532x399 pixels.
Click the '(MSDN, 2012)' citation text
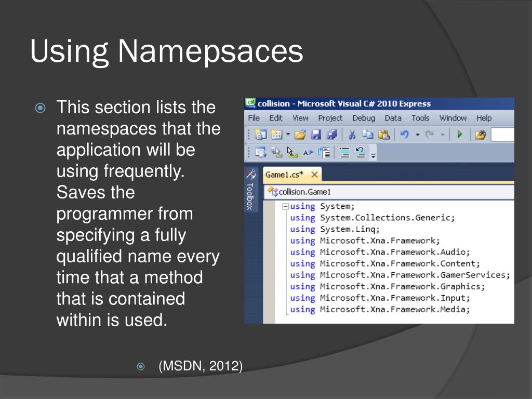[x=201, y=366]
